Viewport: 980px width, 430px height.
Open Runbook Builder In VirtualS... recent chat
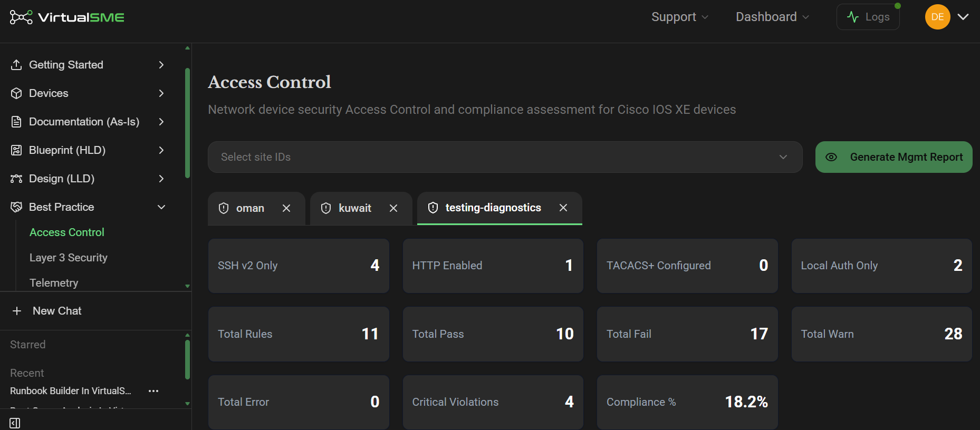71,391
